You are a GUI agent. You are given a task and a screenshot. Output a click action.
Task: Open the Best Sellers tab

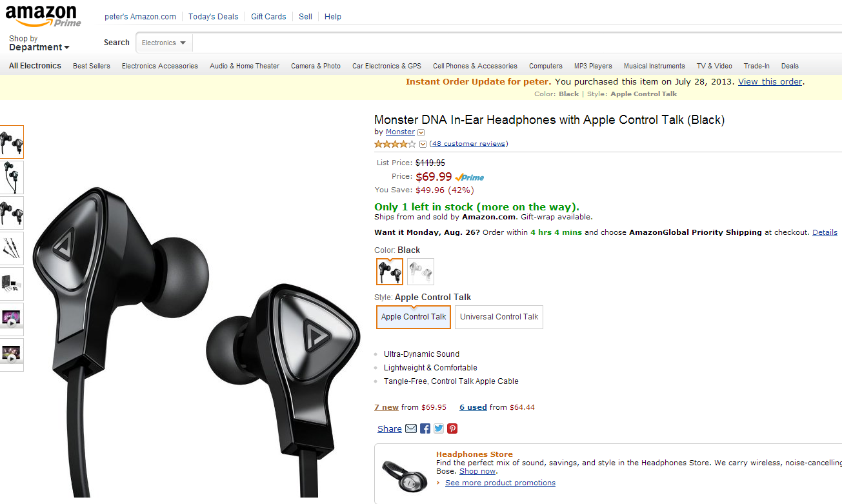[x=92, y=66]
